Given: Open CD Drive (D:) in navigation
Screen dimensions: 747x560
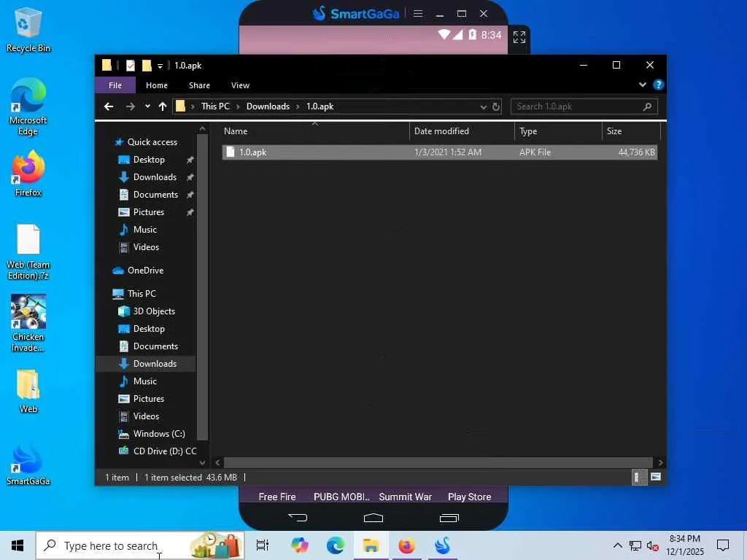Looking at the screenshot, I should coord(164,451).
